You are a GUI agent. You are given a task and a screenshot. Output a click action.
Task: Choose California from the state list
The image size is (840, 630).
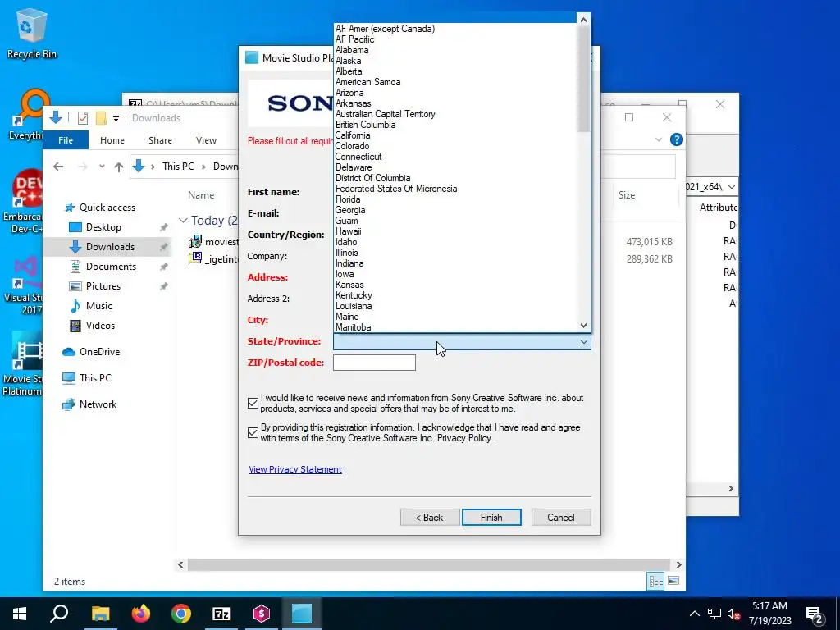[x=353, y=135]
